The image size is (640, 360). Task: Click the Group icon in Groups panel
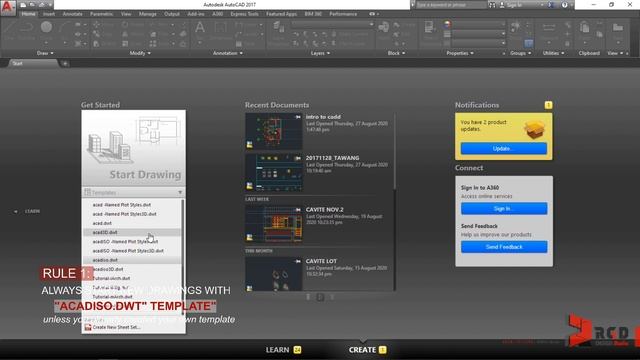[x=516, y=27]
